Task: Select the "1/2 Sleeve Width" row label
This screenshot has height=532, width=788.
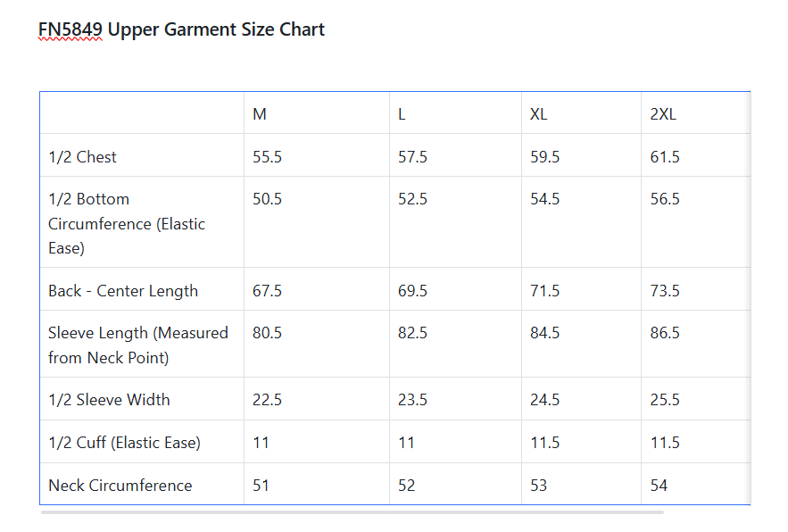Action: coord(109,400)
